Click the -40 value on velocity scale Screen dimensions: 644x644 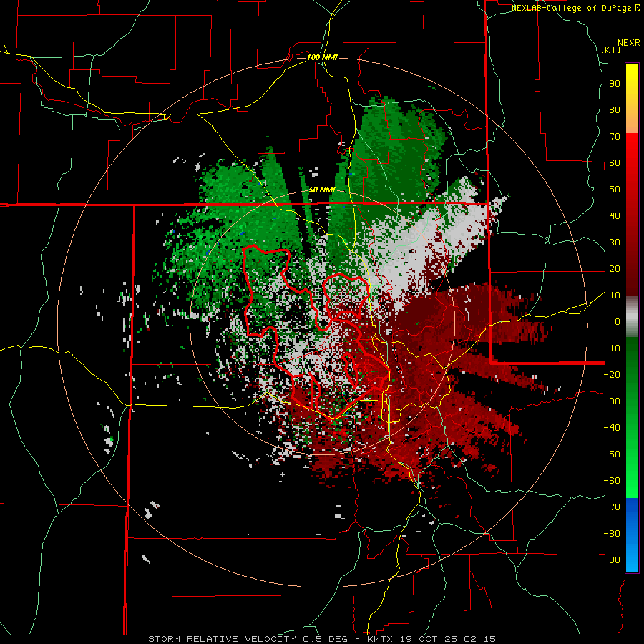click(x=612, y=428)
